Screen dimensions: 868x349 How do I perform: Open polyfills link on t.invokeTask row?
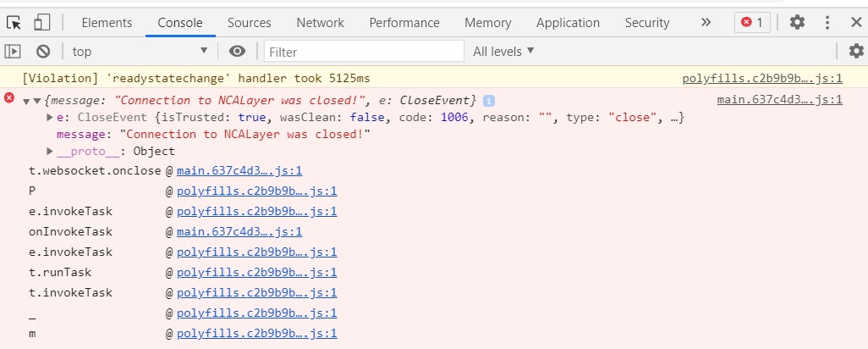point(257,292)
